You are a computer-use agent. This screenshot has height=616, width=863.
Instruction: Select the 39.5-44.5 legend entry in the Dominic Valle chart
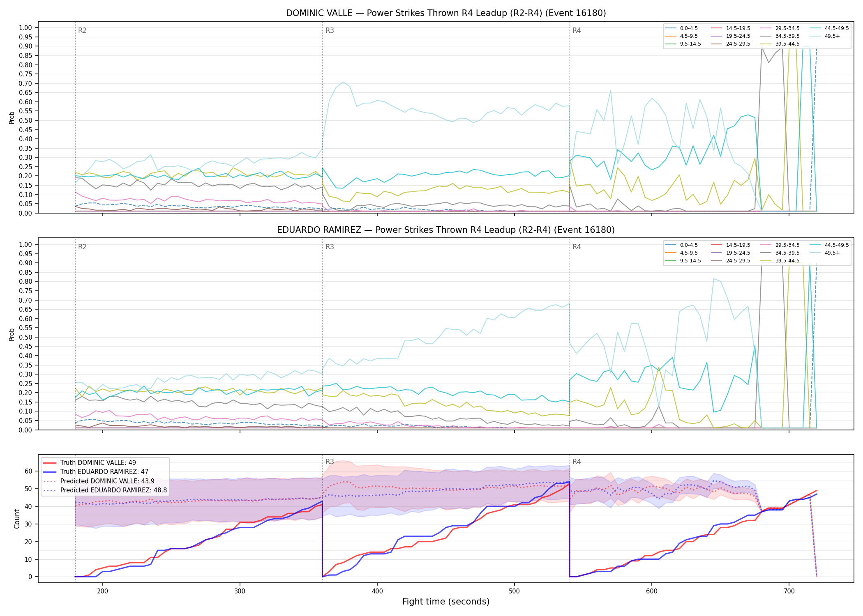point(780,44)
